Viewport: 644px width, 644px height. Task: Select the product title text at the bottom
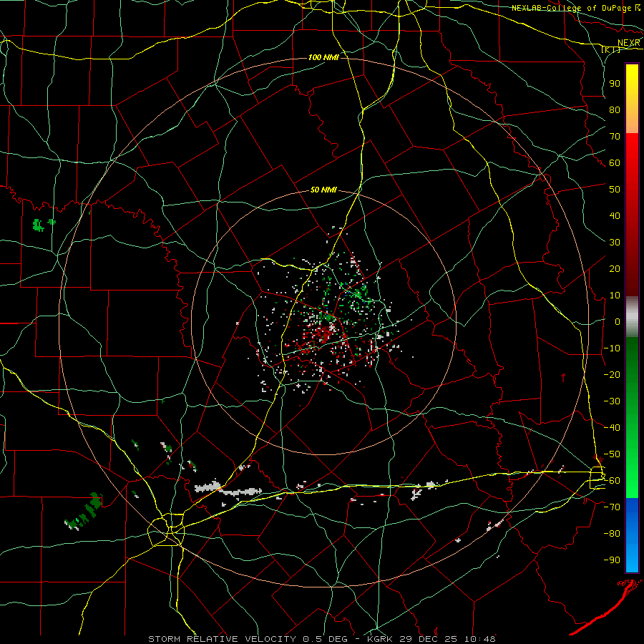tap(321, 639)
